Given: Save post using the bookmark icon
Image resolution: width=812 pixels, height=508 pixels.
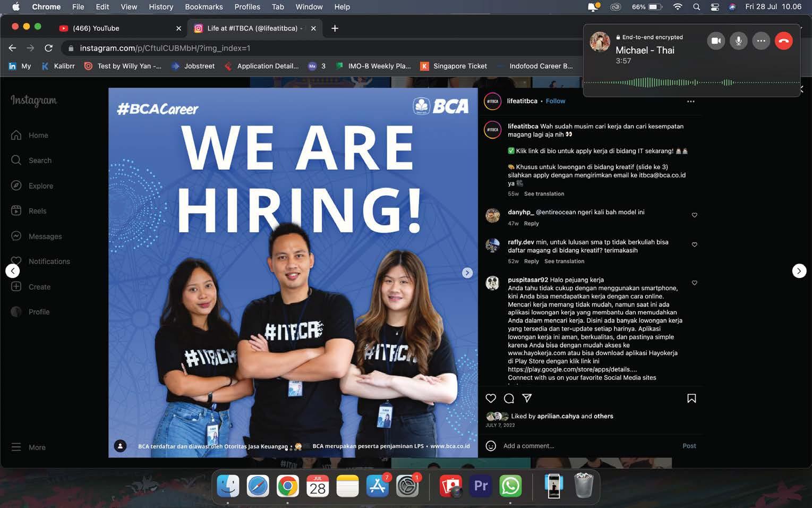Looking at the screenshot, I should pos(691,399).
